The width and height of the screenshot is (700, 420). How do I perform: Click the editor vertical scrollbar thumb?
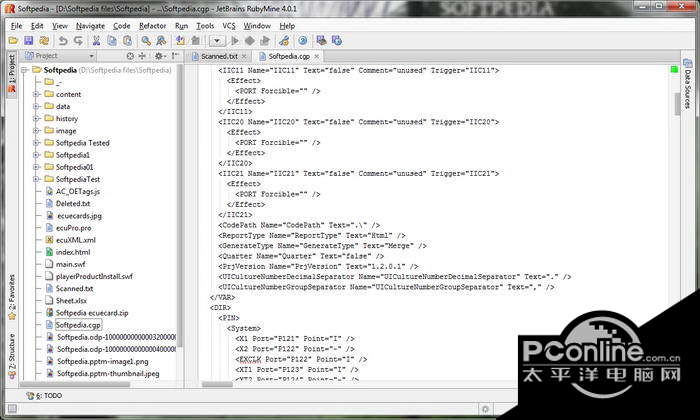coord(677,104)
